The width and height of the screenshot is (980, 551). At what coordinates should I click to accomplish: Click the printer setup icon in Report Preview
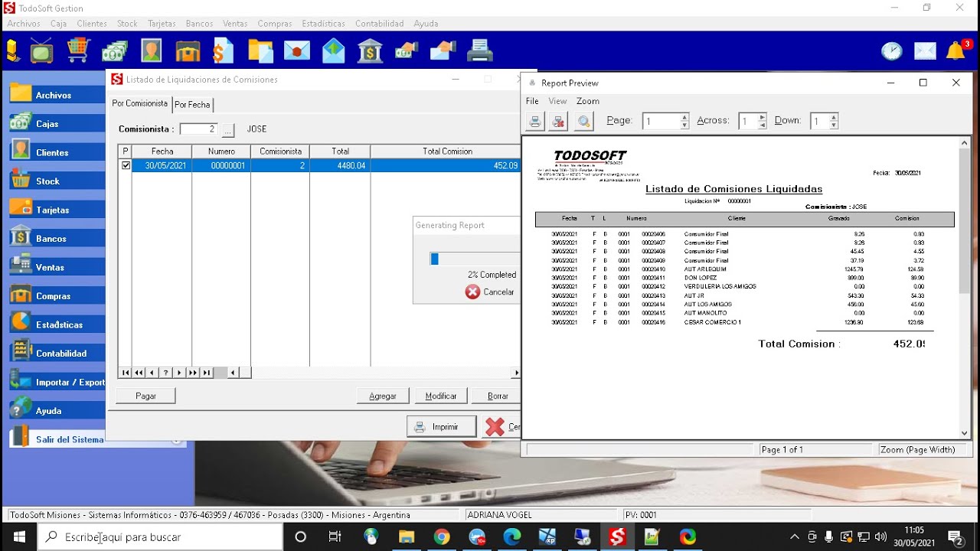click(x=559, y=121)
